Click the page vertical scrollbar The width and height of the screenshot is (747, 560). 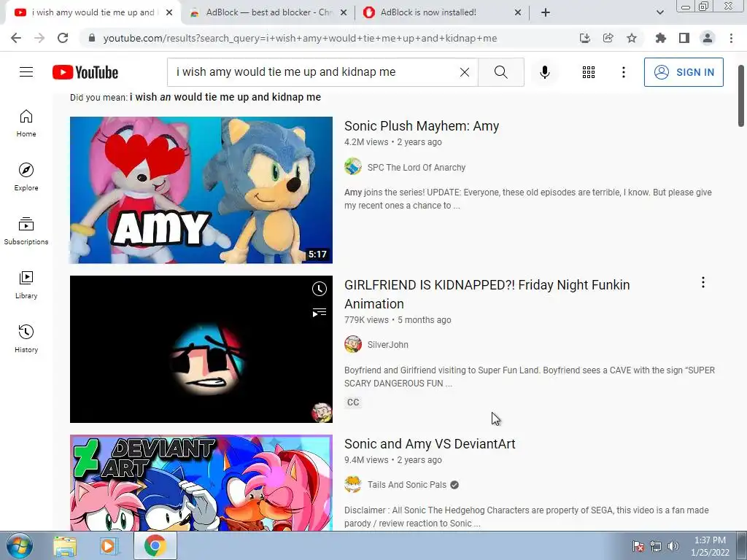[x=741, y=96]
